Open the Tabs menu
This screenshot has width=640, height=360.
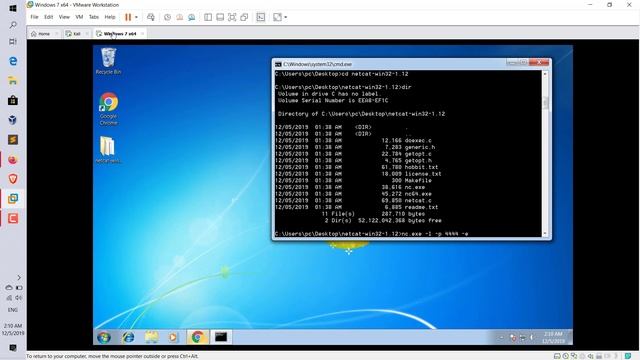(94, 17)
